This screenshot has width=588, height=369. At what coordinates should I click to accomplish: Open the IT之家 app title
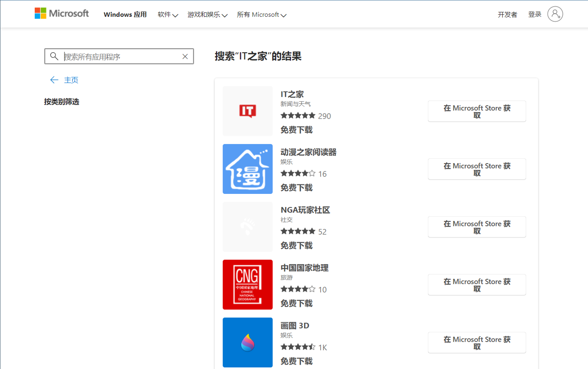pyautogui.click(x=292, y=94)
